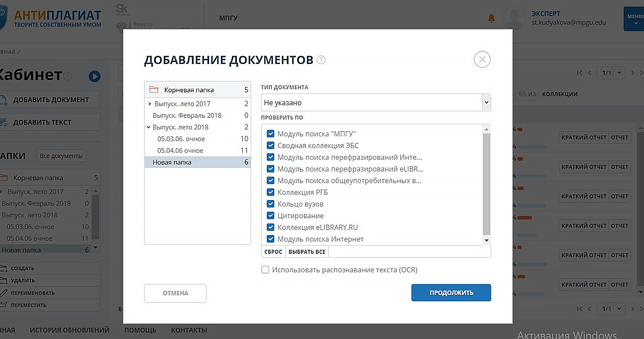This screenshot has width=644, height=339.
Task: Open help icon beside Добавление документов title
Action: click(321, 60)
